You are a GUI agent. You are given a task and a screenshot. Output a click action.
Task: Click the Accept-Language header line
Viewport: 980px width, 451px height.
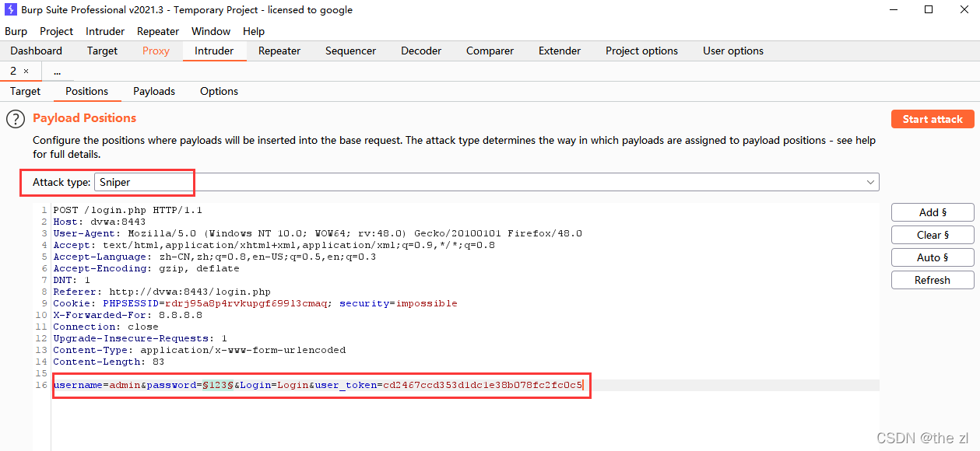[x=214, y=257]
